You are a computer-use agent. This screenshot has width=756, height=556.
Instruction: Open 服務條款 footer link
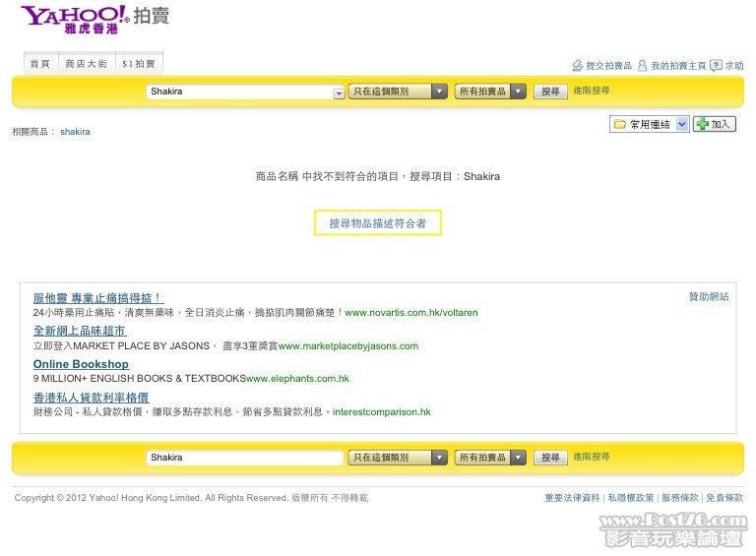click(679, 498)
